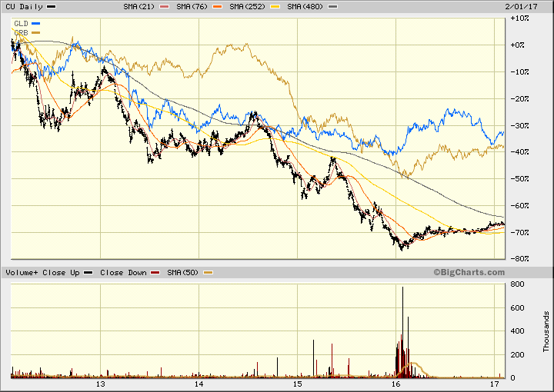Click the gray SMA(480) legend swatch
This screenshot has width=554, height=392.
[x=333, y=7]
